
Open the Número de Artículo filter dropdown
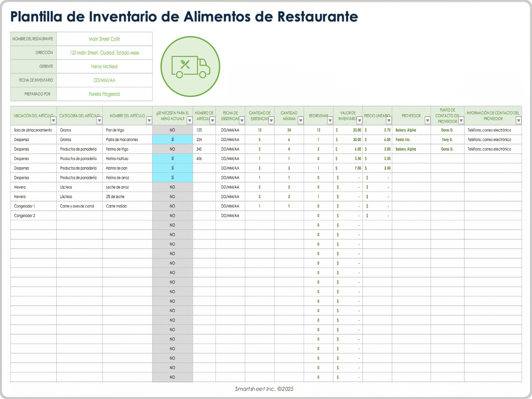213,121
